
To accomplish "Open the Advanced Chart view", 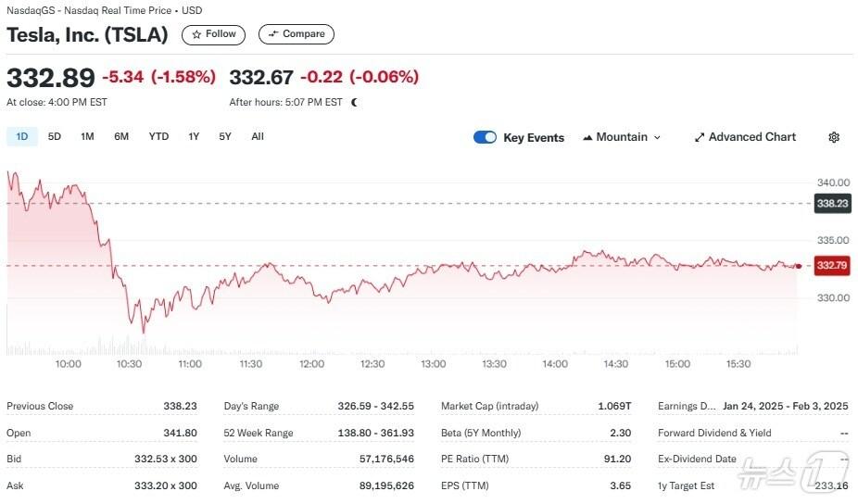I will 745,137.
